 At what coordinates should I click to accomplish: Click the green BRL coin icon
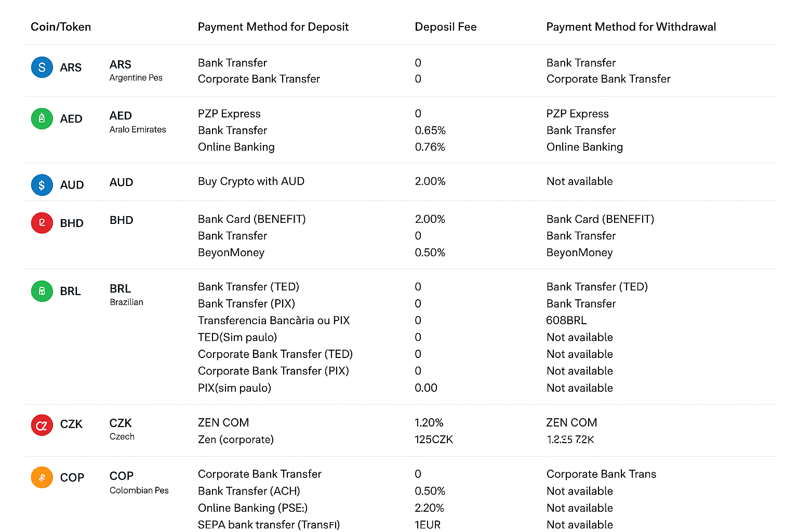point(42,291)
